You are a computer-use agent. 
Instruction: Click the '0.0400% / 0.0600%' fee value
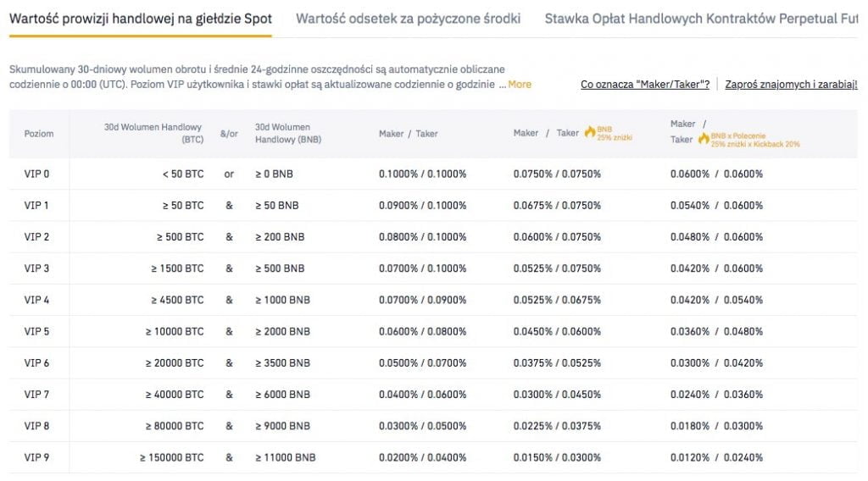click(x=422, y=394)
